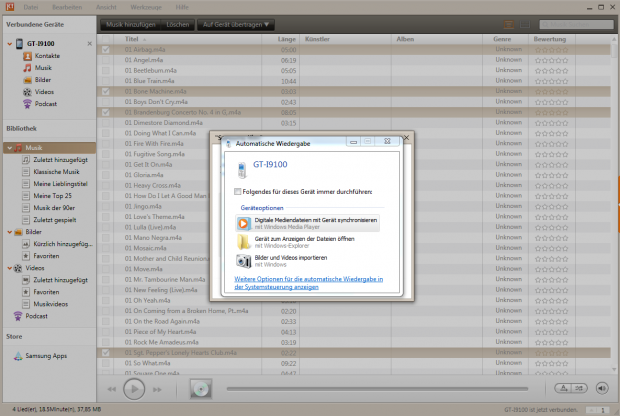The height and width of the screenshot is (416, 620).
Task: Disconnect GT-I9100 with the x icon
Action: pyautogui.click(x=89, y=43)
